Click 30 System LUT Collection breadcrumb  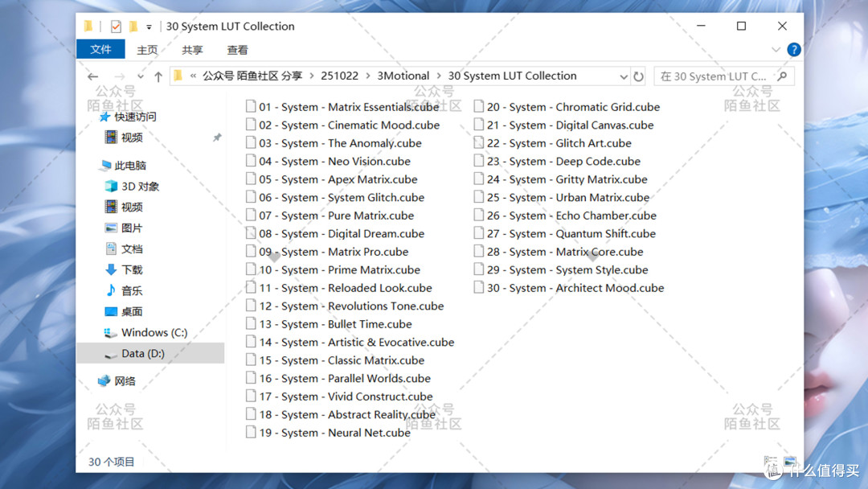point(512,76)
